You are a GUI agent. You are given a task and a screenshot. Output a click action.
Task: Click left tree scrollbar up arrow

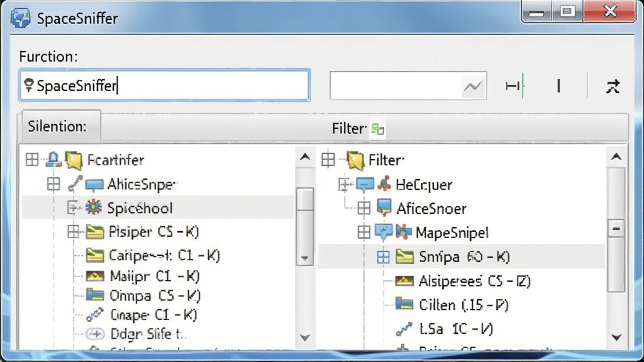tap(305, 156)
